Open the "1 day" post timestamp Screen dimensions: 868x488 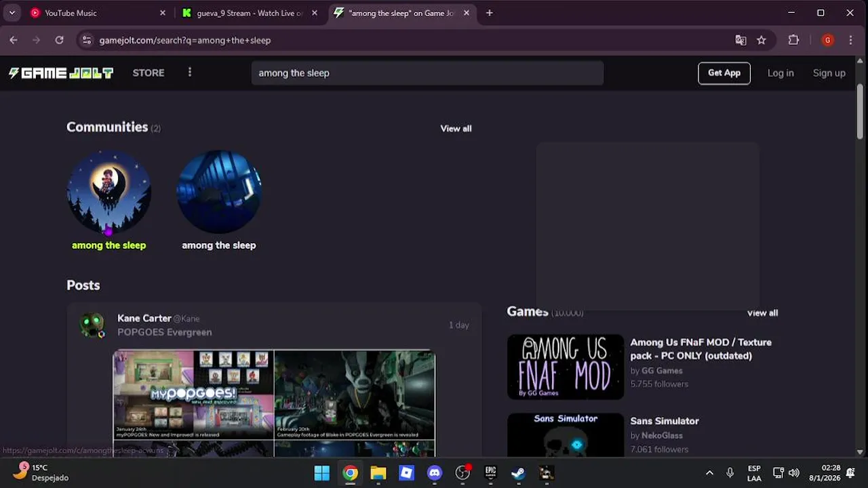click(458, 325)
